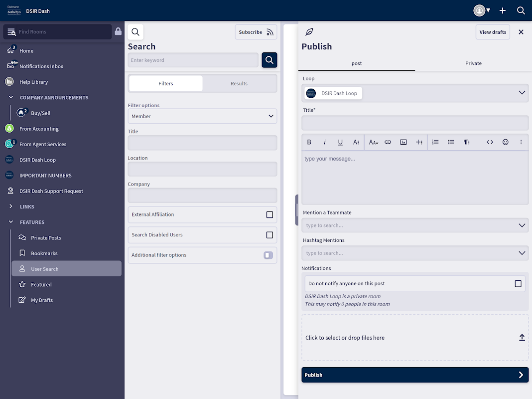Collapse the COMPANY ANNOUNCEMENTS section

11,97
